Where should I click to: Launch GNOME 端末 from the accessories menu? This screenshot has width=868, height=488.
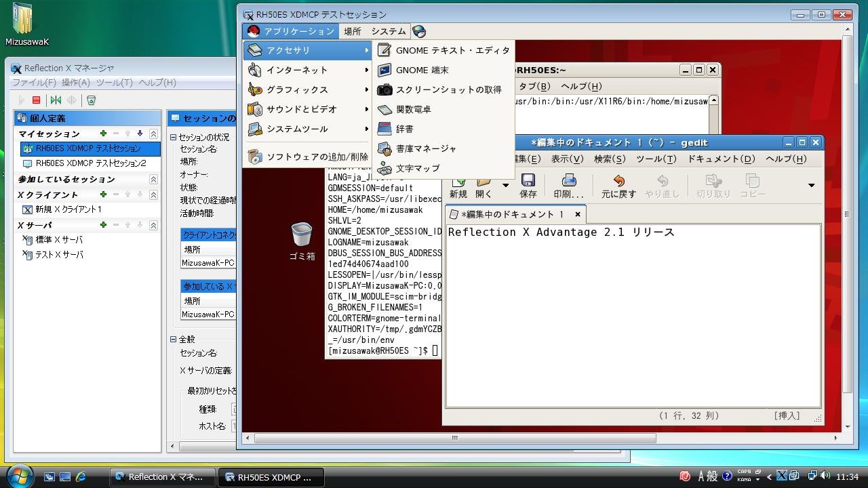(443, 70)
